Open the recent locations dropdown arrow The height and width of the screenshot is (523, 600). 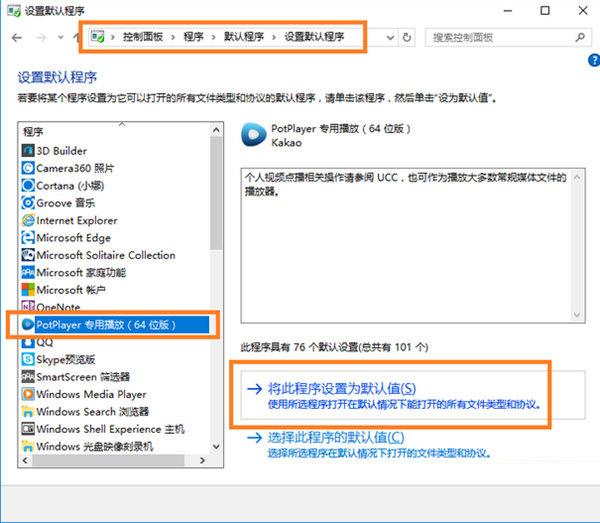(x=60, y=37)
